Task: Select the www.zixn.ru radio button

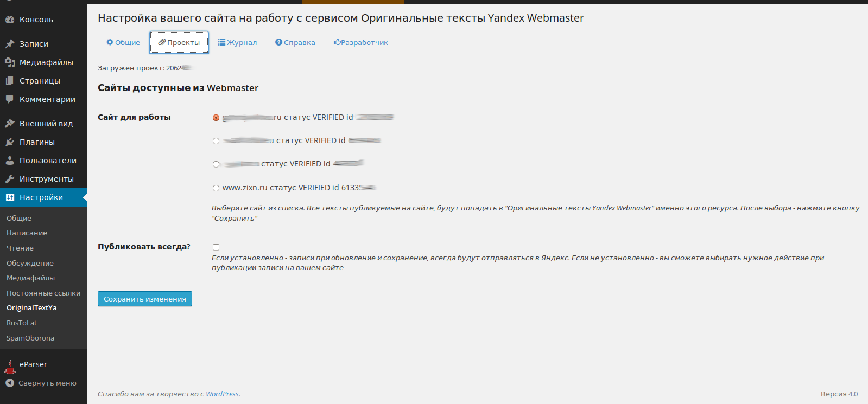Action: [x=216, y=188]
